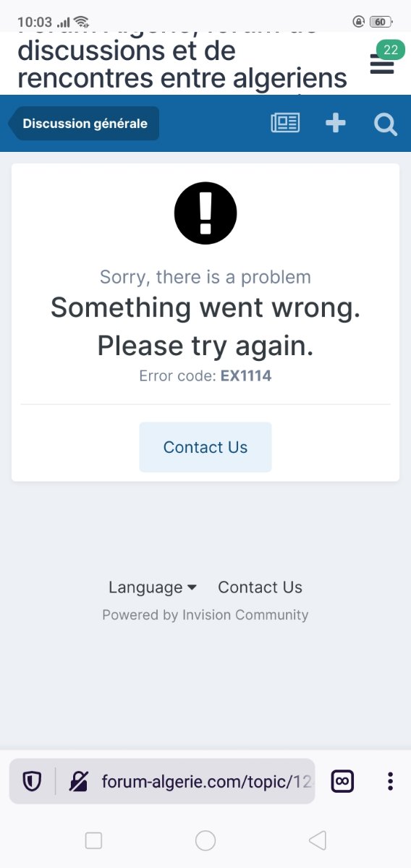This screenshot has height=868, width=411.
Task: Open the Powered by Invision Community link
Action: 205,615
